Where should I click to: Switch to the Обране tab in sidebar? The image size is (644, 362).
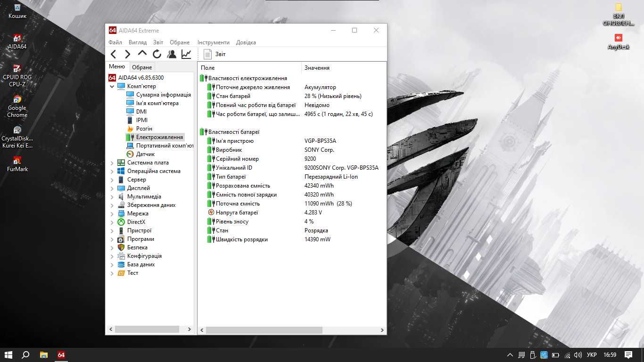click(x=142, y=67)
